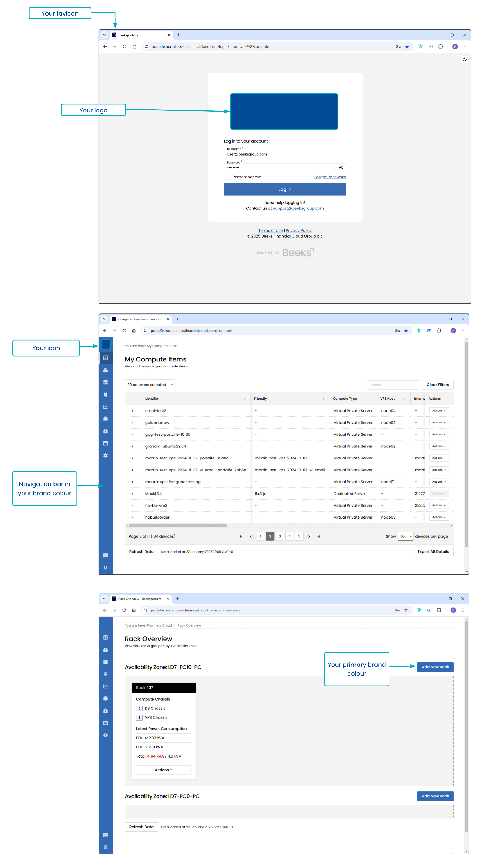The height and width of the screenshot is (868, 480).
Task: Toggle password visibility eye icon
Action: pyautogui.click(x=341, y=168)
